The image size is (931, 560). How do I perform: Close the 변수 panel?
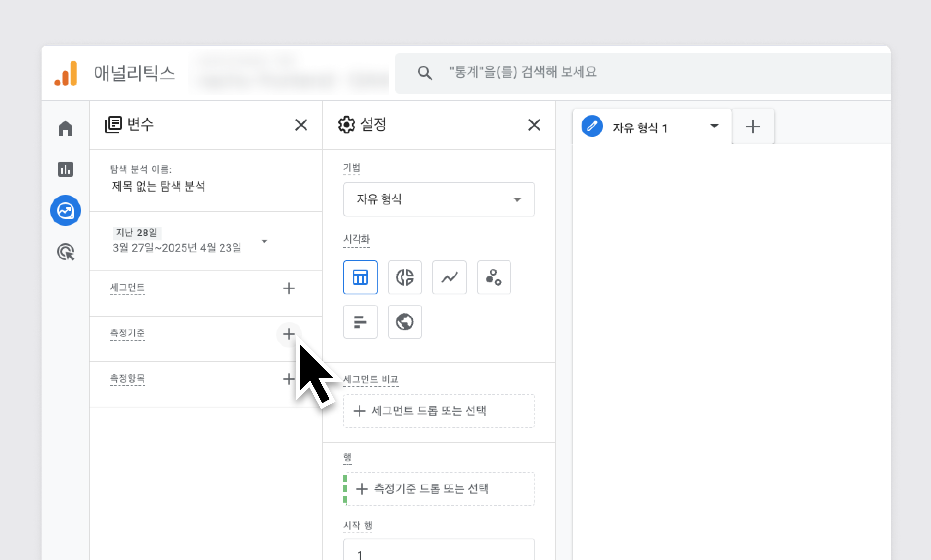[x=301, y=125]
